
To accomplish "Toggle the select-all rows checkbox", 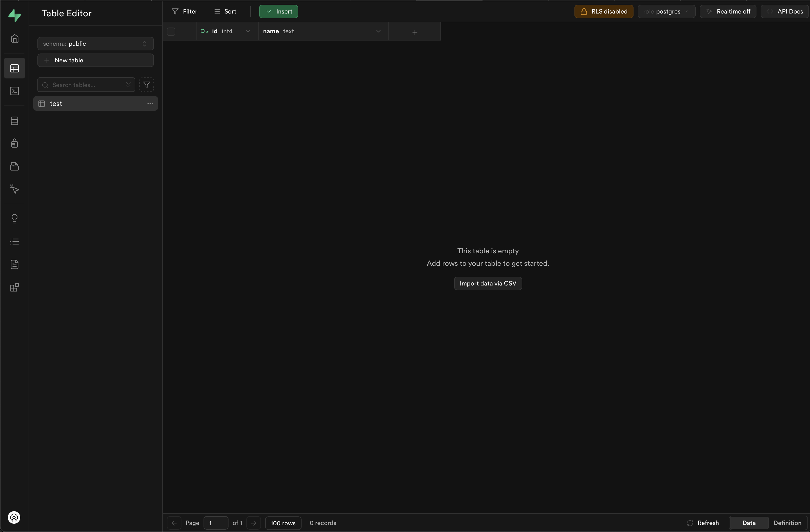I will (171, 32).
